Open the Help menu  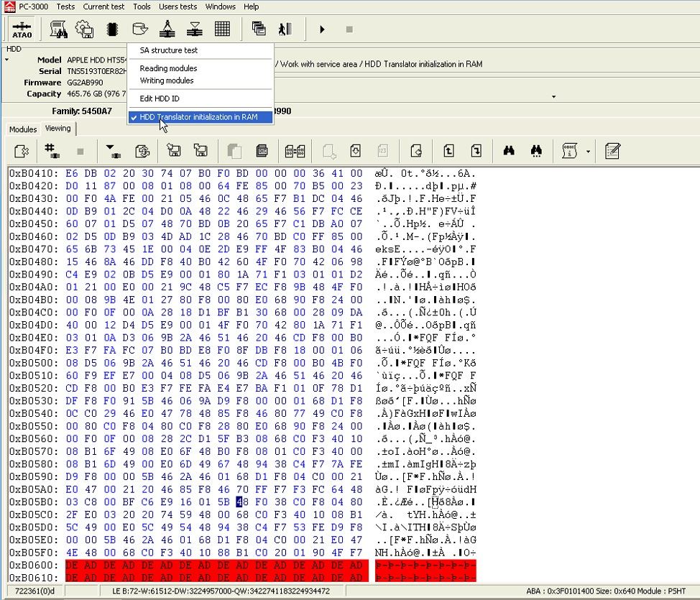251,6
